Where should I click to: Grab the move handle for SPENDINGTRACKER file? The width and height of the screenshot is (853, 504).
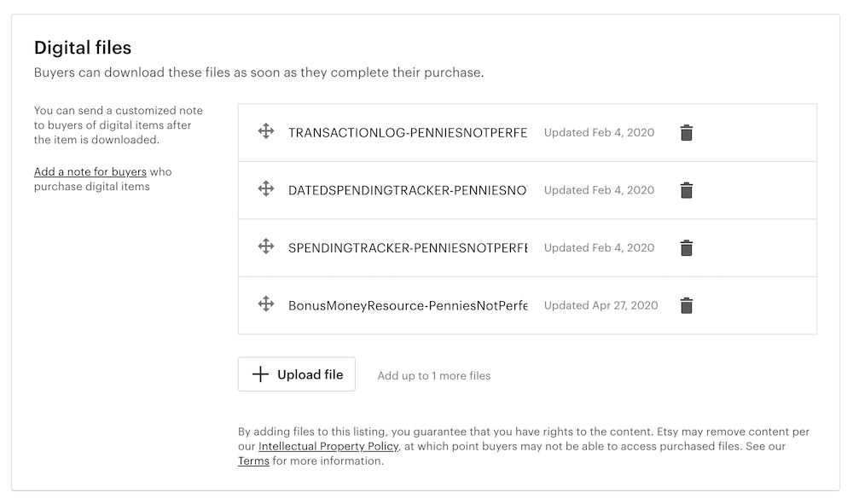(x=266, y=246)
